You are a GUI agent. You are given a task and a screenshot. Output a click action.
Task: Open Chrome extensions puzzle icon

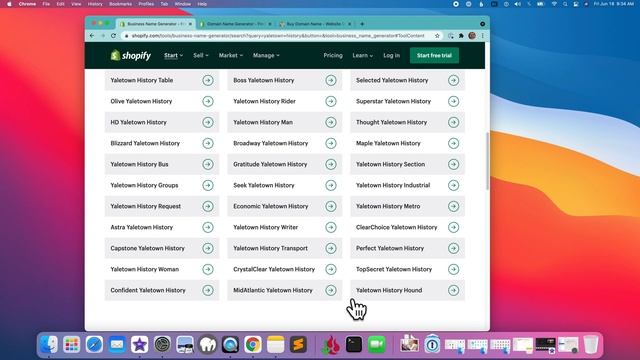coord(461,36)
